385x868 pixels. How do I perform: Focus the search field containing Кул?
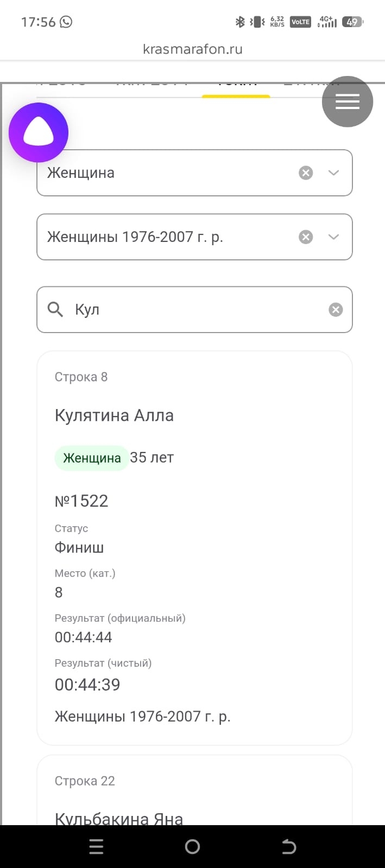point(195,309)
